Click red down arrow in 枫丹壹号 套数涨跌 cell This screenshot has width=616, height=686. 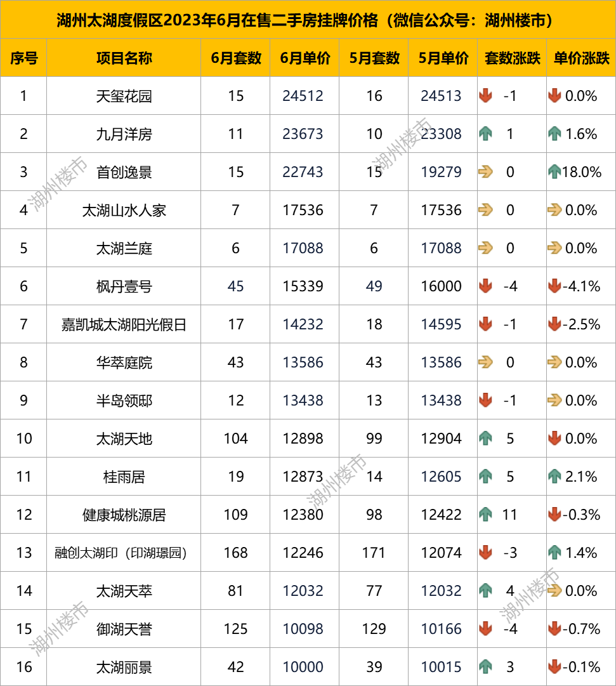pyautogui.click(x=485, y=286)
